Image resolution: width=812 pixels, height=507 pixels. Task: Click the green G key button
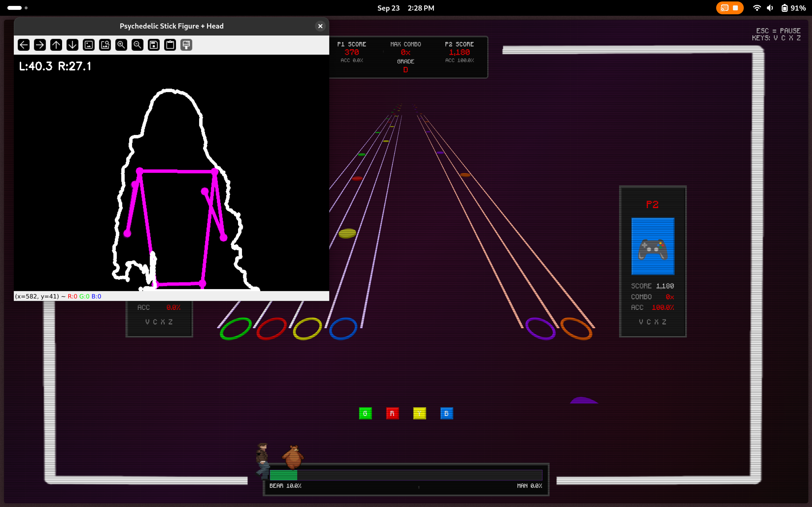[365, 413]
